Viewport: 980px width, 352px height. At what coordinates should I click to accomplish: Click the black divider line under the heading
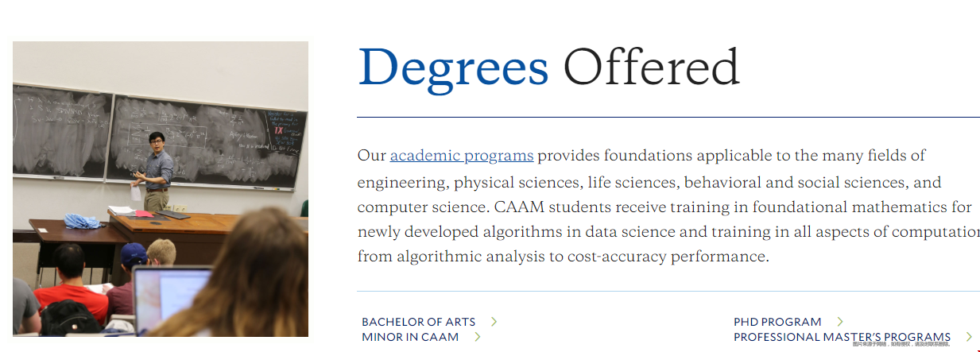(x=668, y=118)
